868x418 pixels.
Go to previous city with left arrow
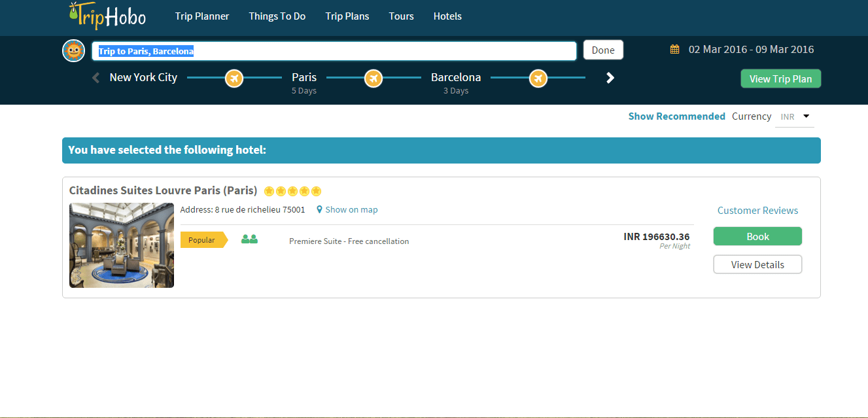click(x=96, y=78)
